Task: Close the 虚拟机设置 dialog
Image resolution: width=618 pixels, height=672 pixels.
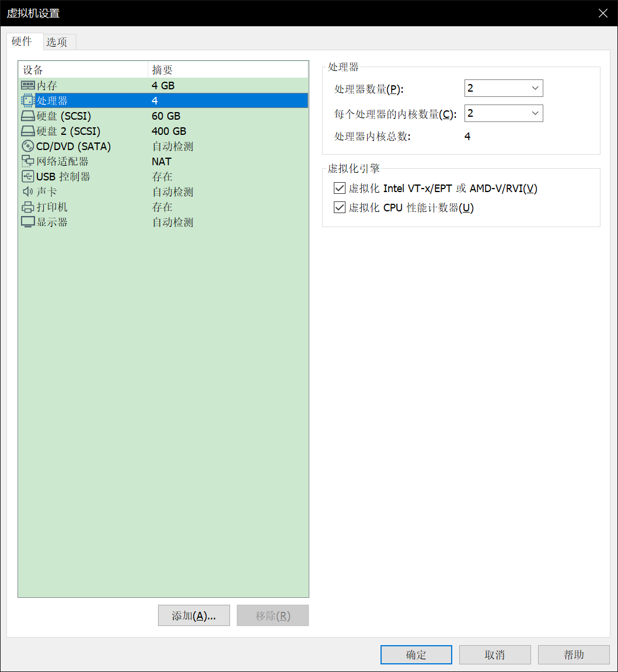Action: [x=603, y=13]
